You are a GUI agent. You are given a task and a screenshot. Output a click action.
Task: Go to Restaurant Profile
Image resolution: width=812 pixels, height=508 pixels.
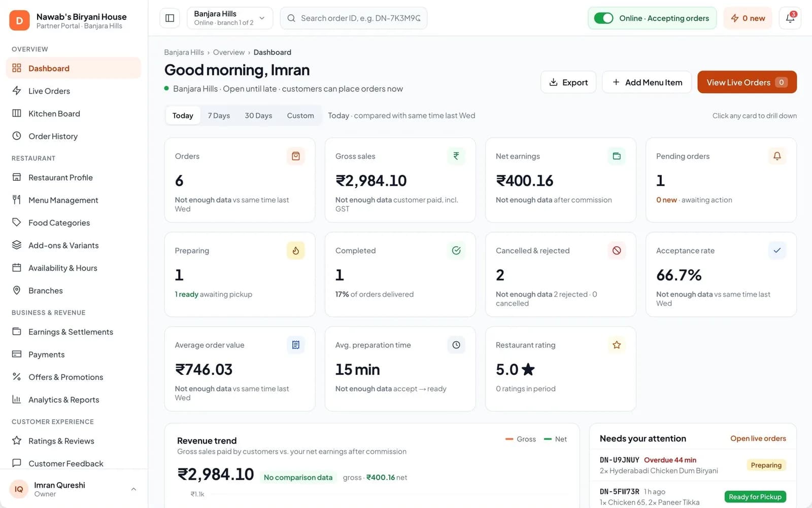coord(74,177)
